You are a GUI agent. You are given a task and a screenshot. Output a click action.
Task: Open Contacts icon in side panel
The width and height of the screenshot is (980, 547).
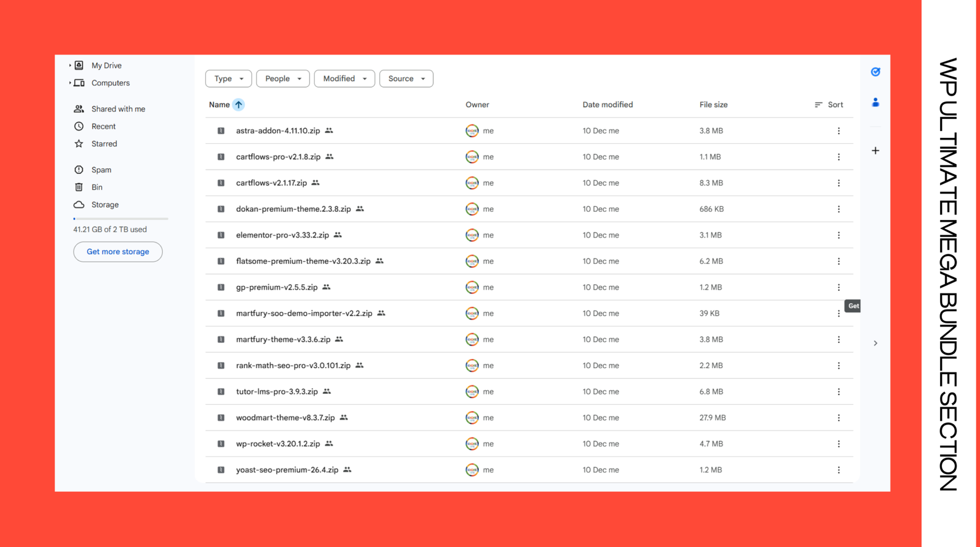click(x=875, y=103)
